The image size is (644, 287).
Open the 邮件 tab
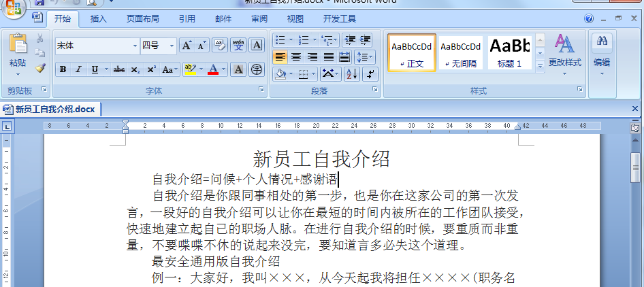click(x=223, y=19)
